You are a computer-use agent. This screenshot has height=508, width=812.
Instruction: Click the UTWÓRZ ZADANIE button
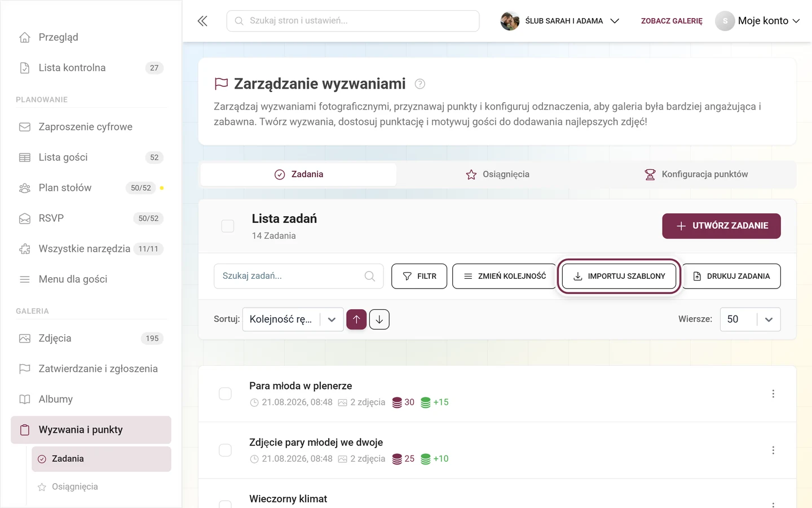[721, 226]
